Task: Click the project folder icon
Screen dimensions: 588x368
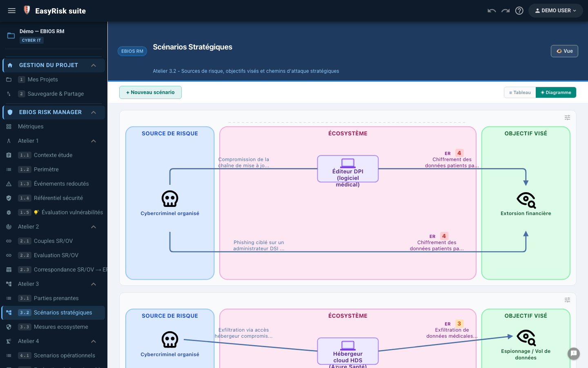Action: point(11,36)
